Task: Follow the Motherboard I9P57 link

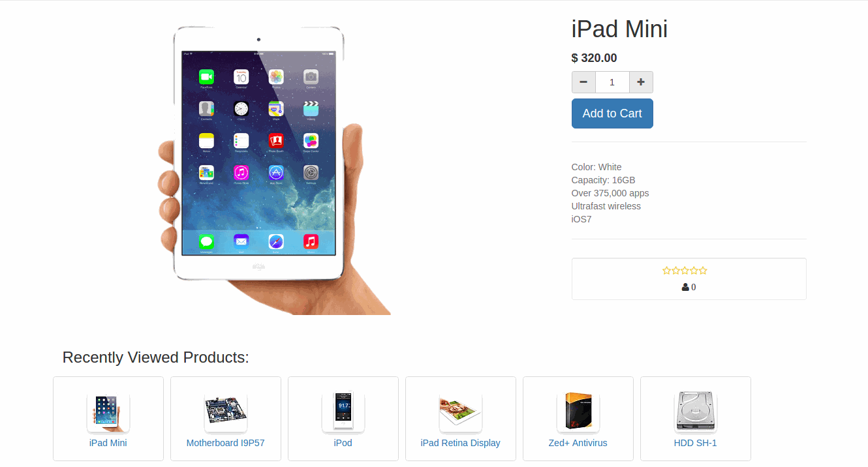Action: tap(226, 443)
